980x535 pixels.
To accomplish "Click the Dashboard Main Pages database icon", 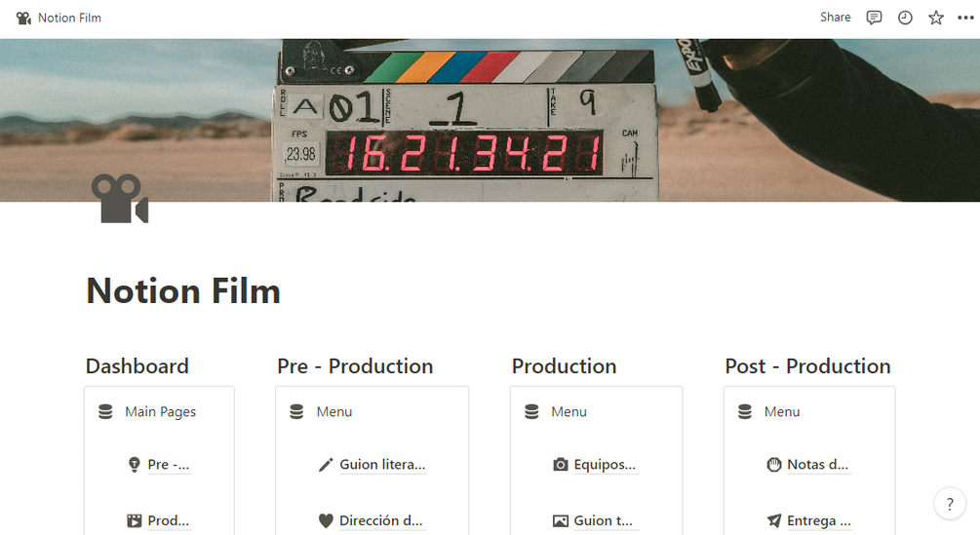I will [x=105, y=412].
